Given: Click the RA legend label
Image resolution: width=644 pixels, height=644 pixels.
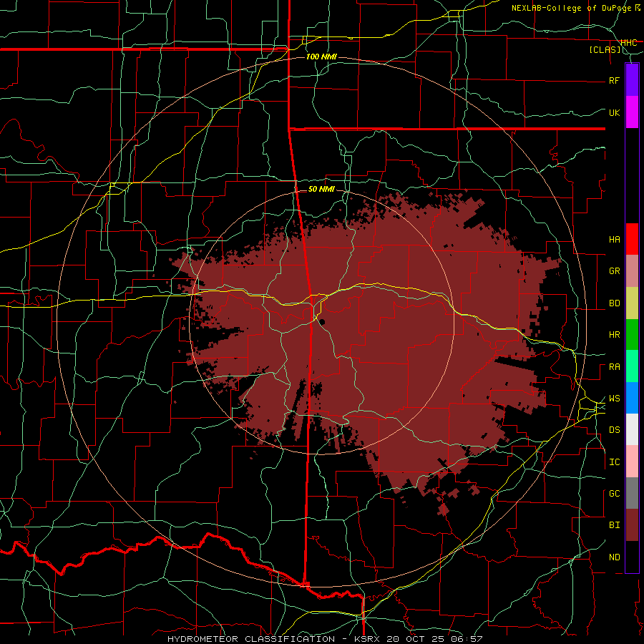Looking at the screenshot, I should (614, 367).
